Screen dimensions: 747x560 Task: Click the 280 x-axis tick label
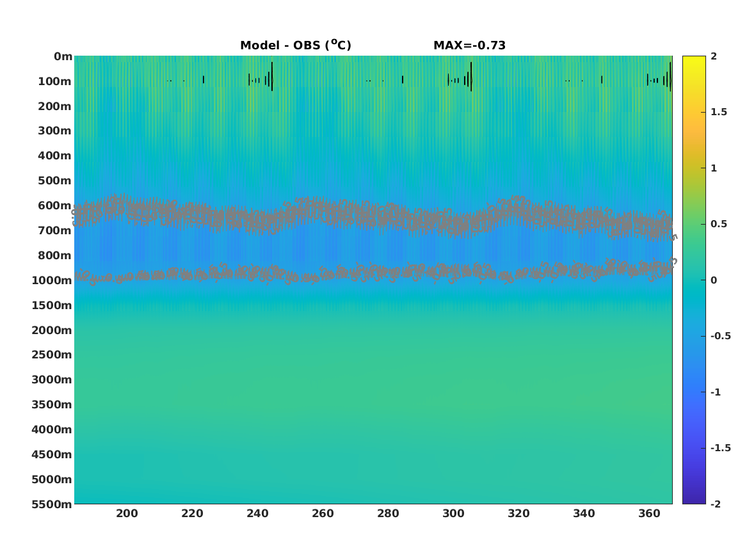(389, 513)
